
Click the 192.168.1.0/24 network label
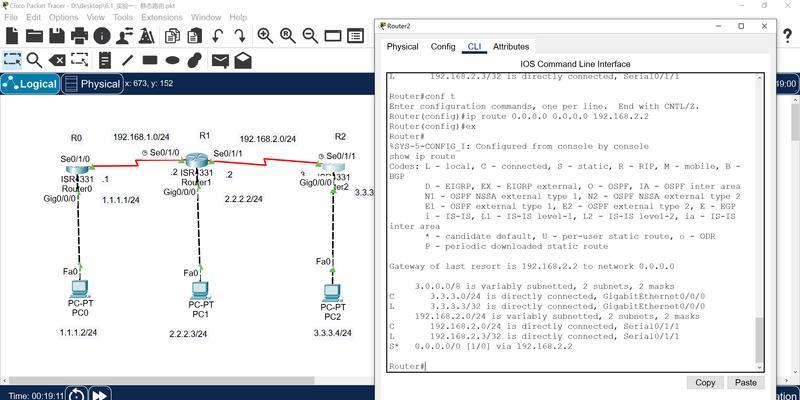(x=141, y=137)
